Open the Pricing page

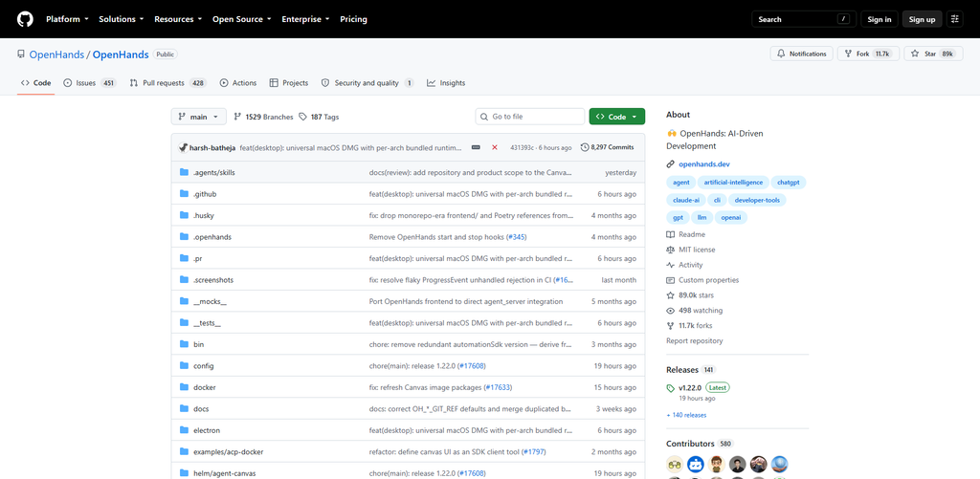point(354,19)
